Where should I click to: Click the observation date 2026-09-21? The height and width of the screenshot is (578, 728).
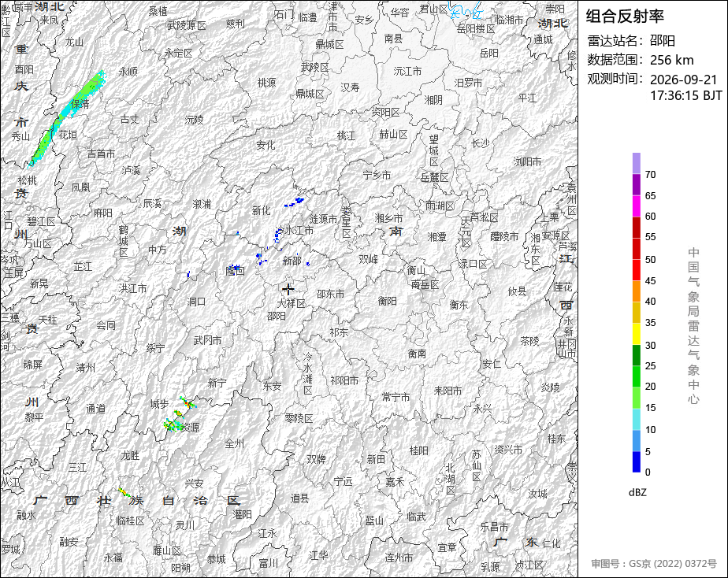(x=683, y=80)
